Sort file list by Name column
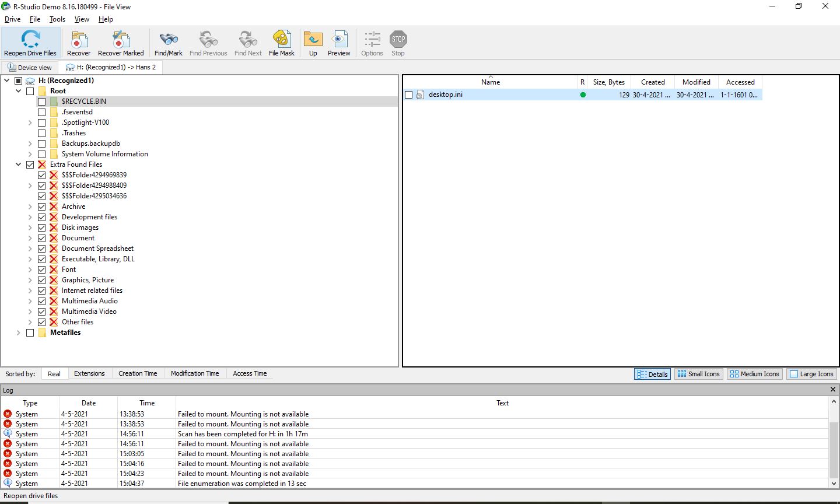The image size is (840, 504). pos(490,82)
